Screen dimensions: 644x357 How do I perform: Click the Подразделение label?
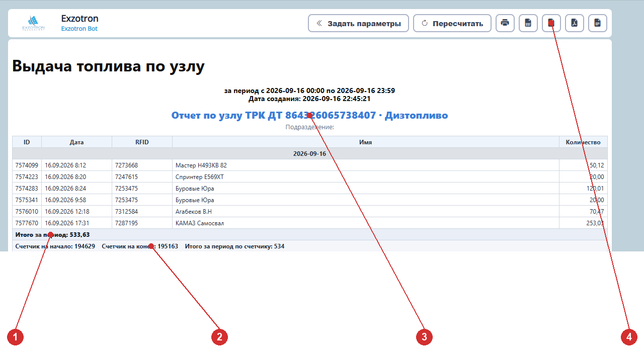click(310, 127)
